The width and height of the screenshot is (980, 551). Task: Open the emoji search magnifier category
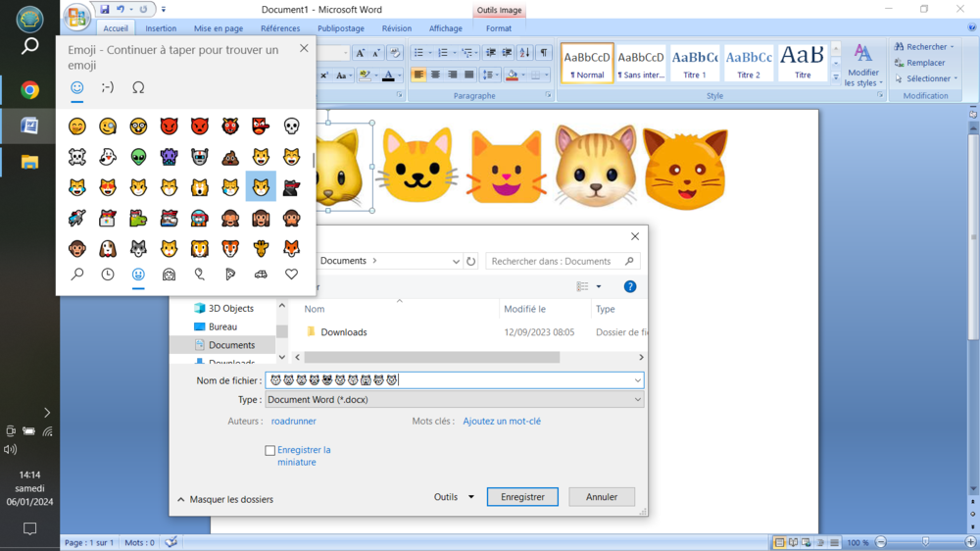[x=77, y=275]
